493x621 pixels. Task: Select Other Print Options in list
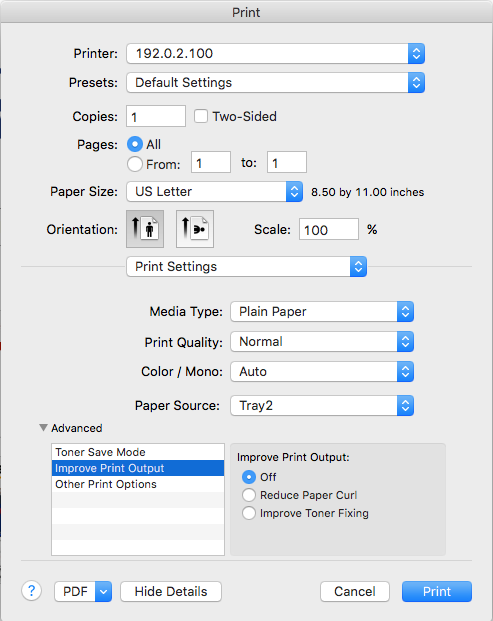(138, 484)
